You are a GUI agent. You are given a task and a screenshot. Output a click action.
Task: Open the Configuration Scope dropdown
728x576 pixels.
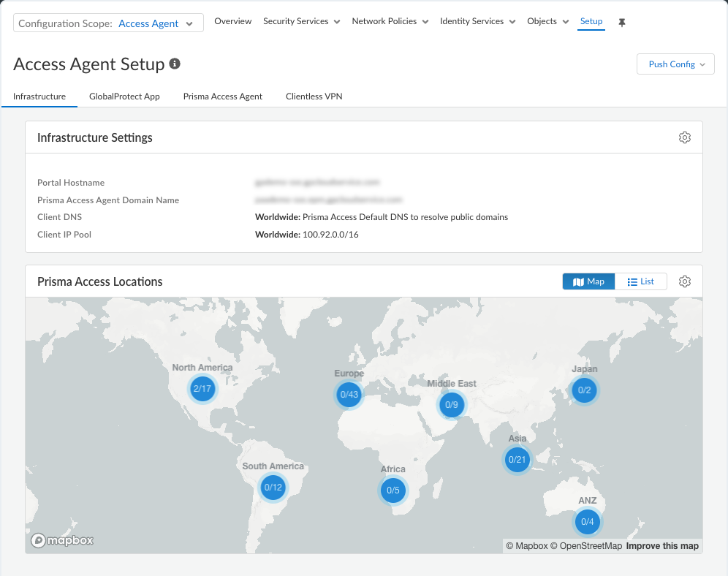tap(108, 23)
